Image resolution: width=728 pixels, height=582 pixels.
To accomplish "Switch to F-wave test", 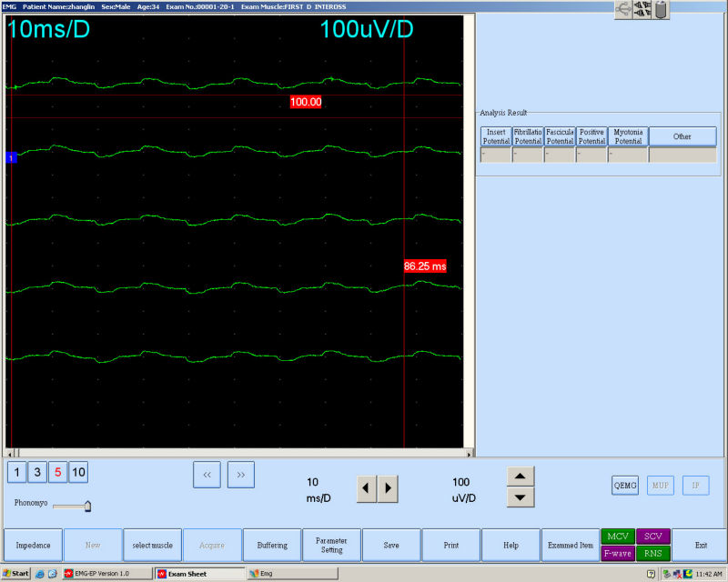I will coord(618,553).
